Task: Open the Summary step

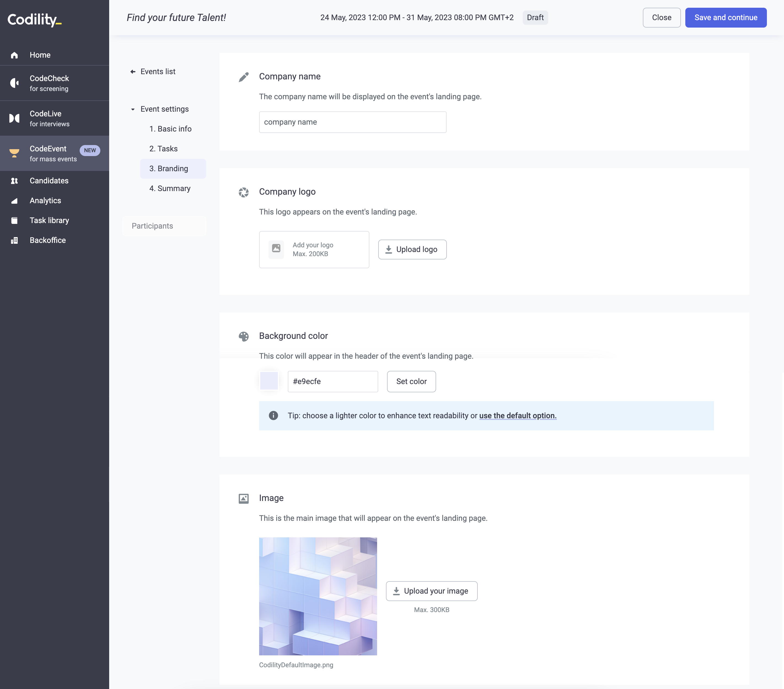Action: (x=170, y=188)
